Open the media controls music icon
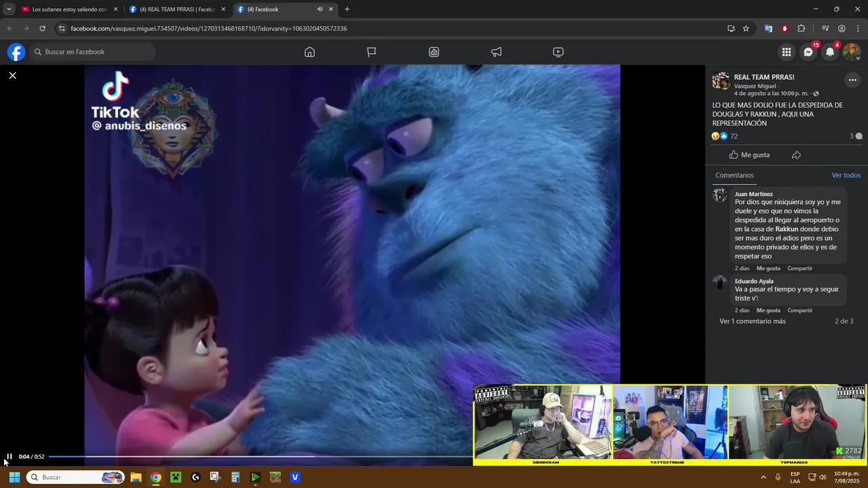 tap(825, 28)
